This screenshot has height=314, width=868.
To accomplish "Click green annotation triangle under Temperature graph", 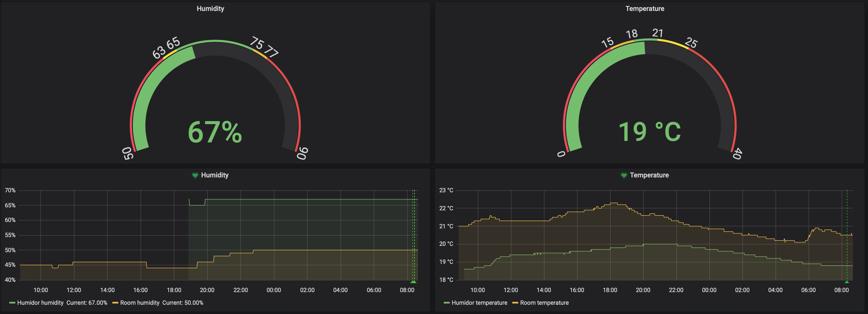I will (846, 282).
